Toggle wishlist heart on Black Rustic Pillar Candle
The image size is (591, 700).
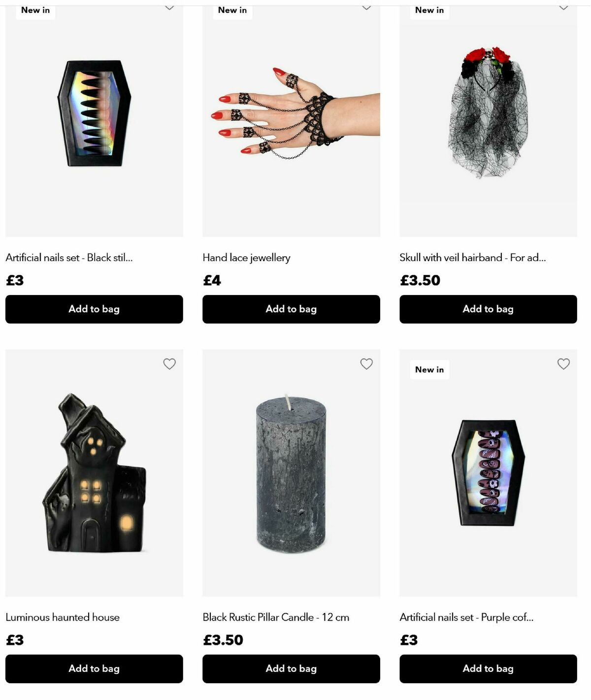pyautogui.click(x=366, y=364)
